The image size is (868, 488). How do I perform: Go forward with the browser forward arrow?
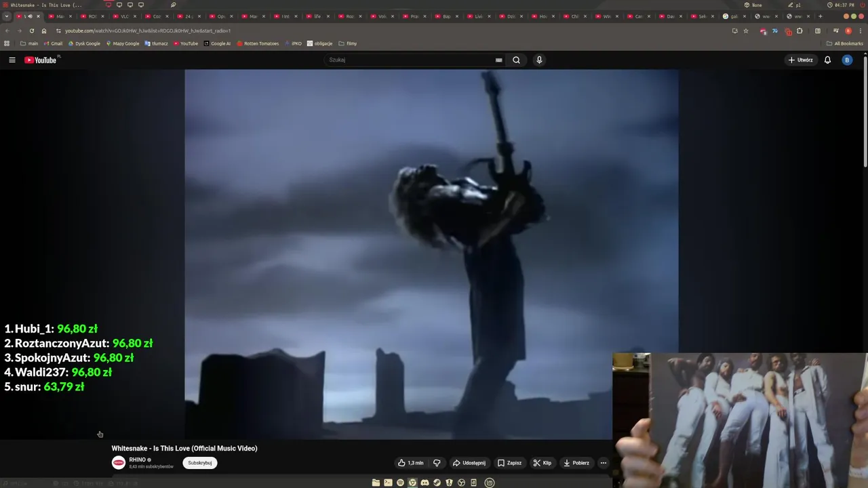[19, 30]
